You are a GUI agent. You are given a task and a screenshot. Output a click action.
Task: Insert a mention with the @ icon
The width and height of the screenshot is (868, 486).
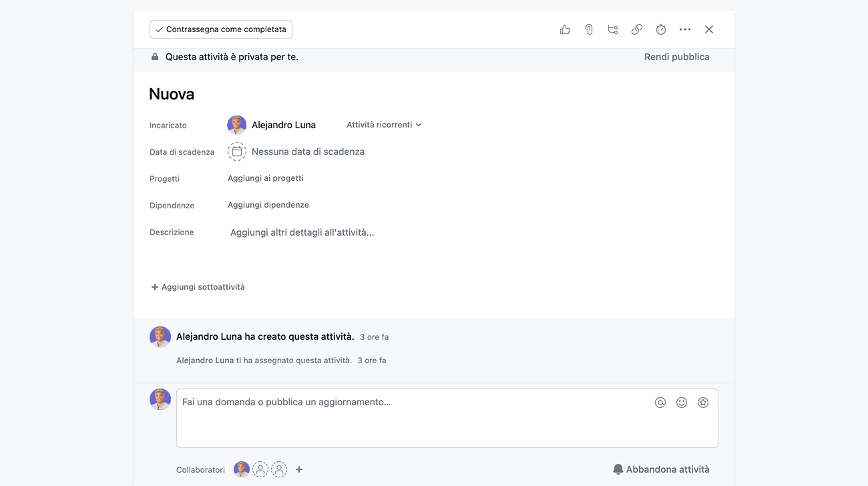[x=660, y=403]
